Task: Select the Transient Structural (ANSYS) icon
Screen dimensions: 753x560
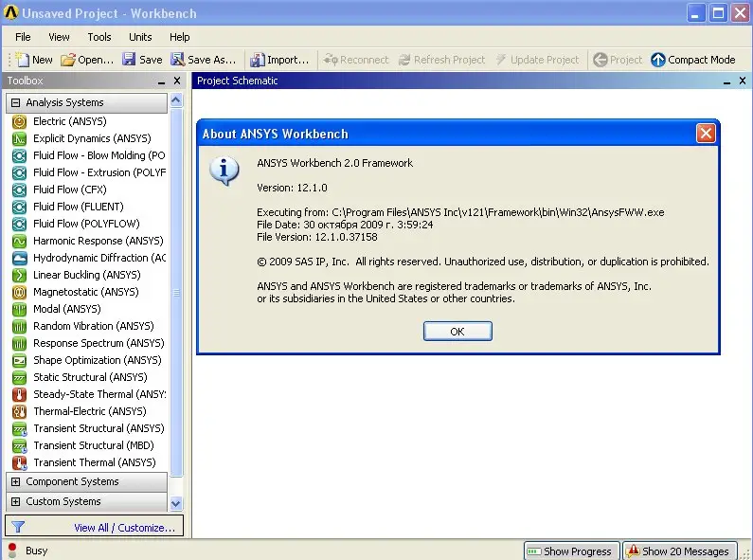Action: click(x=19, y=429)
